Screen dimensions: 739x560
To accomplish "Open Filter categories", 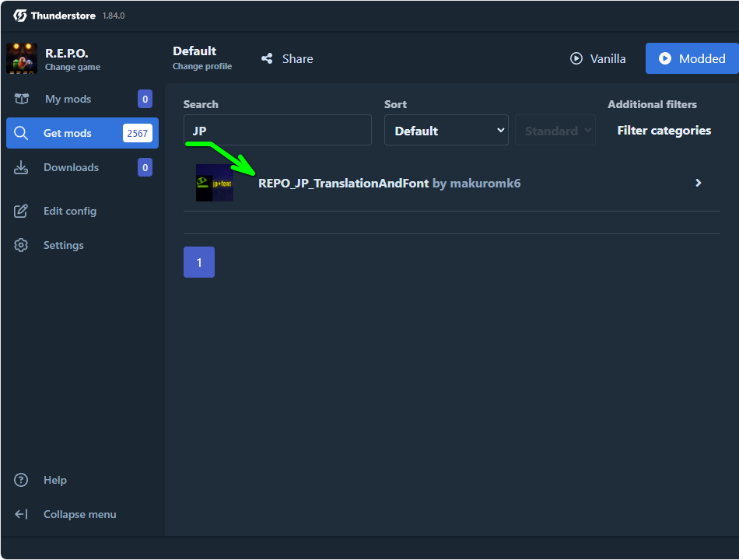I will (664, 130).
